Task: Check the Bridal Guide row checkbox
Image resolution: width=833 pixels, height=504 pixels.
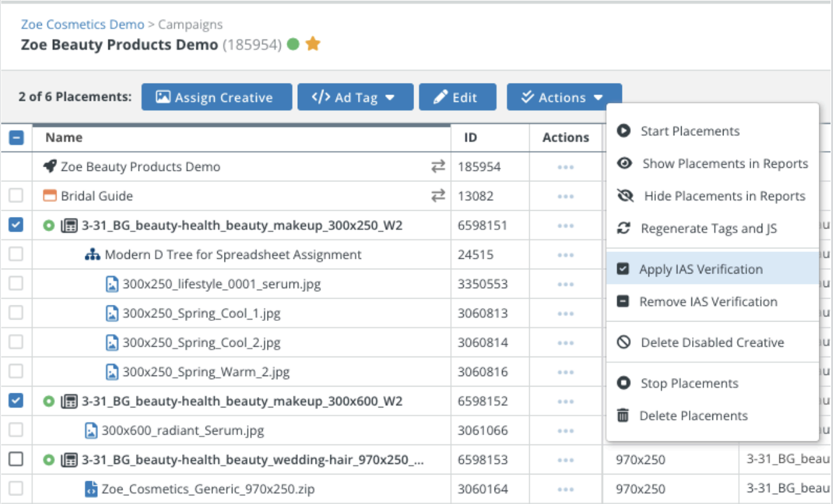Action: [x=16, y=196]
